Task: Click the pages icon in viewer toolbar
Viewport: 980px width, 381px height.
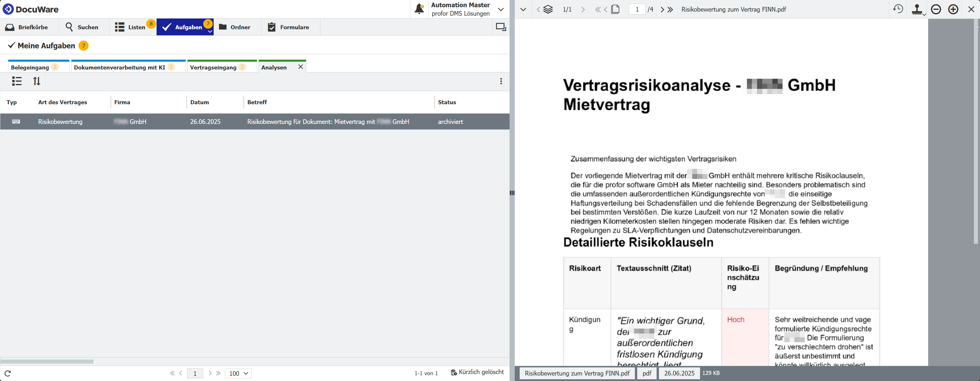Action: pyautogui.click(x=615, y=9)
